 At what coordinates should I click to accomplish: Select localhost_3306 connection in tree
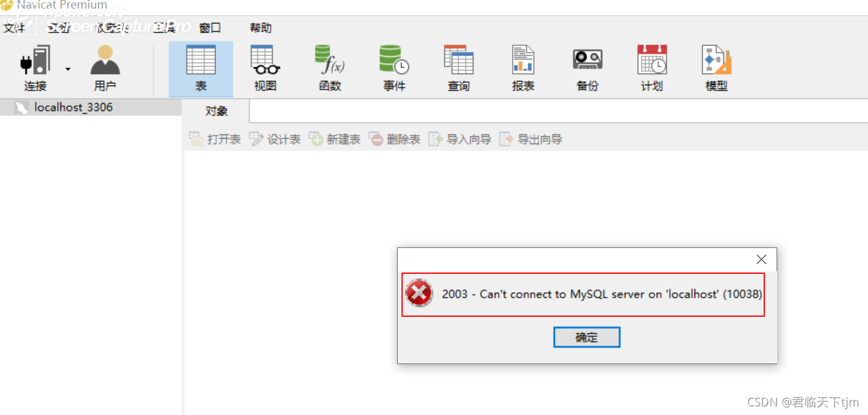[x=73, y=107]
